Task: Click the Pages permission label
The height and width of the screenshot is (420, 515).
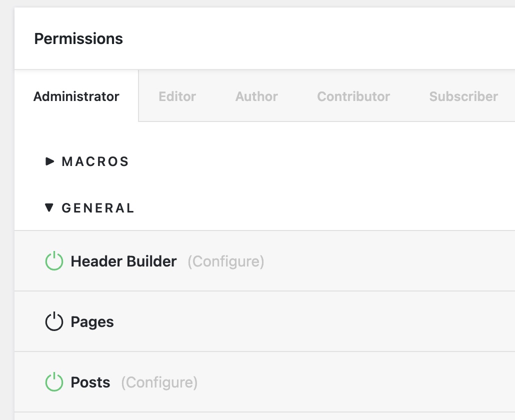Action: (92, 322)
